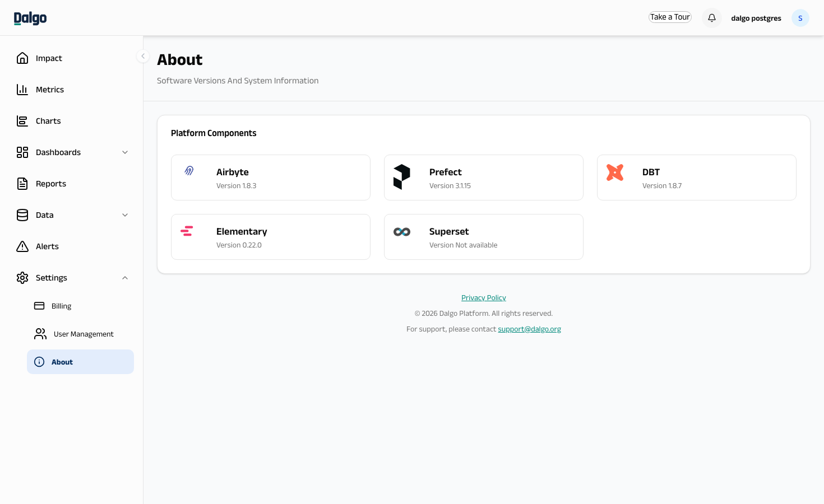
Task: Click the Settings label in sidebar
Action: pos(52,278)
